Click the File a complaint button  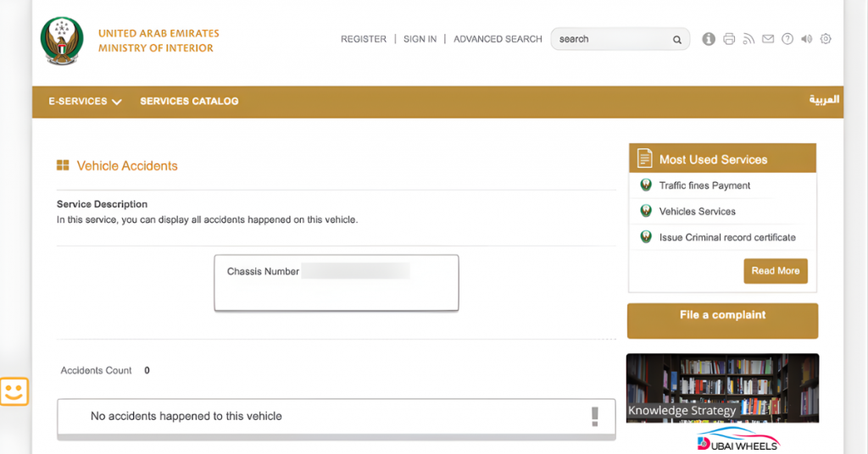[722, 321]
